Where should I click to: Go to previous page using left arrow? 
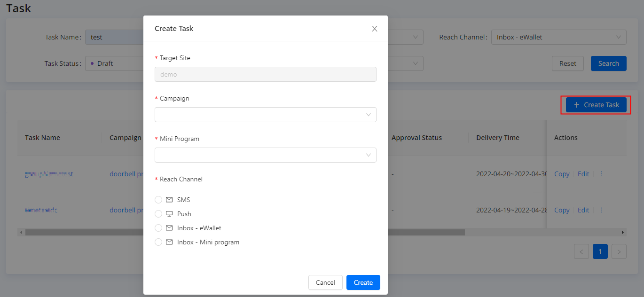581,251
